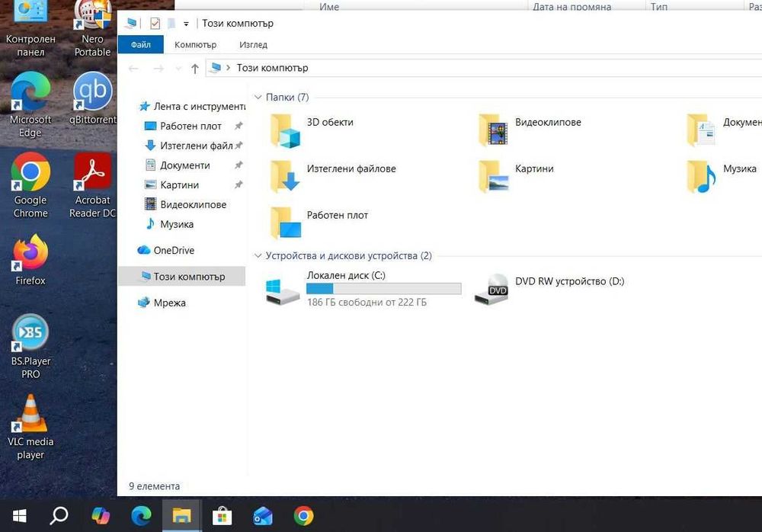This screenshot has width=762, height=532.
Task: Open the Microsoft Edge desktop shortcut
Action: tap(30, 105)
